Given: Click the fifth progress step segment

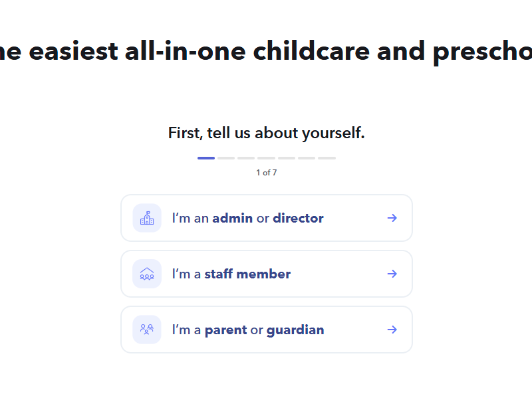Looking at the screenshot, I should [x=287, y=158].
